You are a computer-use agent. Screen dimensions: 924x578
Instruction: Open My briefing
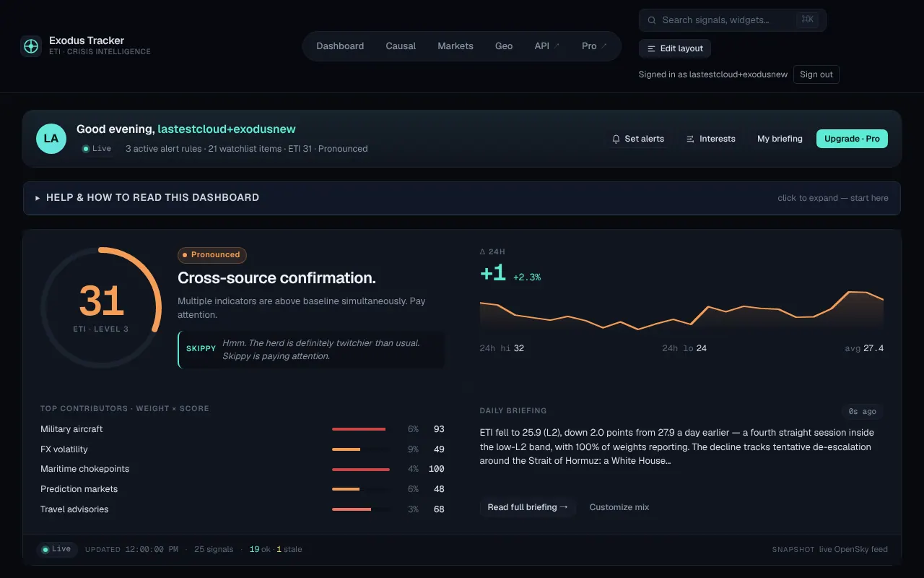[x=780, y=139]
